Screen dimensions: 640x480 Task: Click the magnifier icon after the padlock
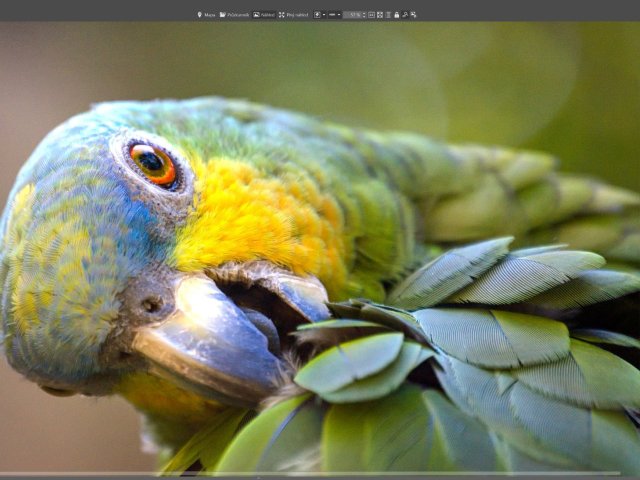click(x=405, y=15)
